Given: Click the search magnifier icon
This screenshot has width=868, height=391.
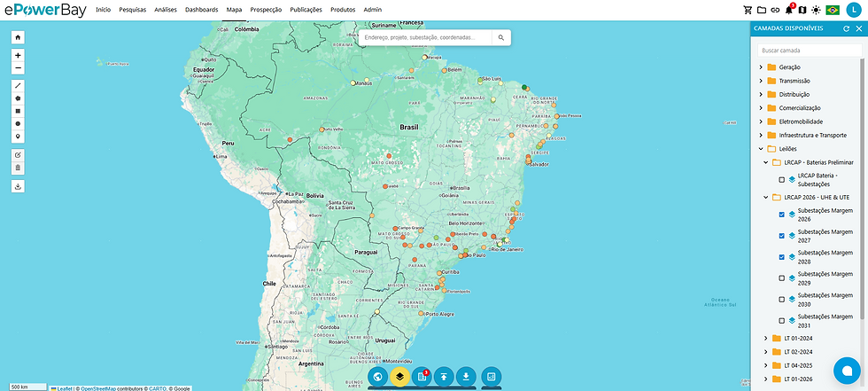Looking at the screenshot, I should click(501, 37).
